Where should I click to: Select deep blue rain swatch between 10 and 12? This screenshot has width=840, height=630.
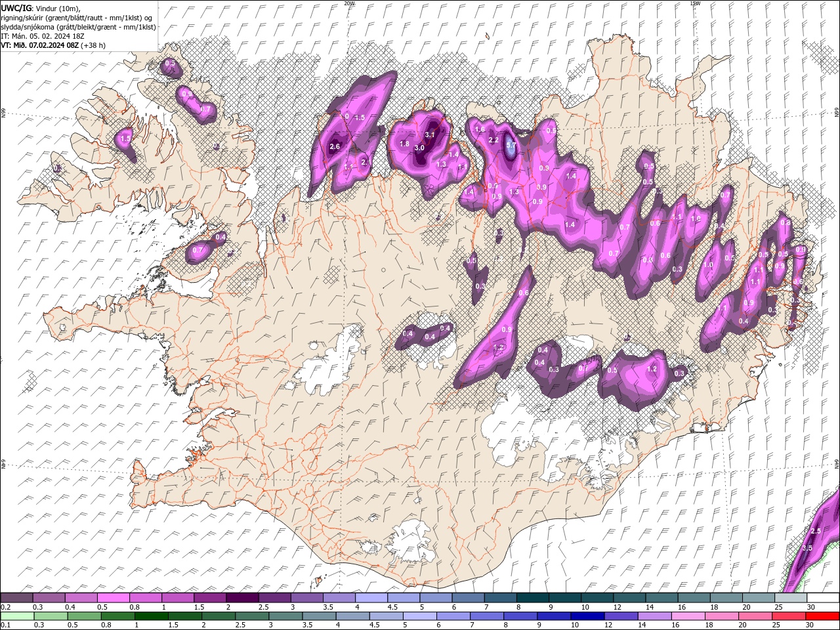tap(587, 616)
